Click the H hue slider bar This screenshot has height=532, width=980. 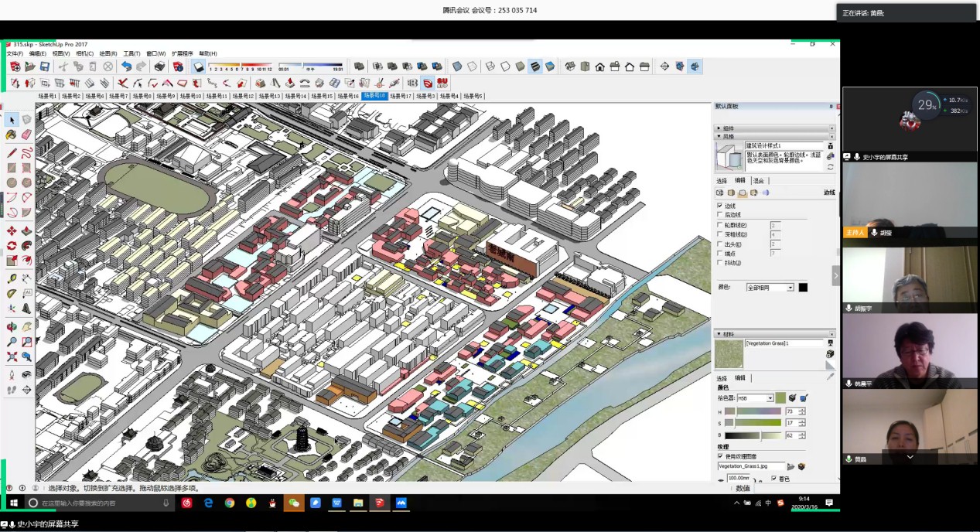tap(760, 411)
